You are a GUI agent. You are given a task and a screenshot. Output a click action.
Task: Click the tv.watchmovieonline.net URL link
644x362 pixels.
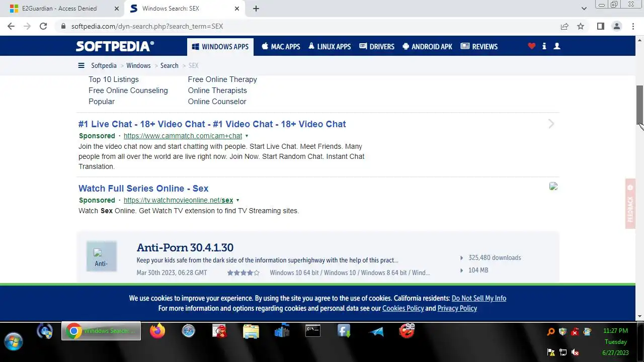(178, 200)
